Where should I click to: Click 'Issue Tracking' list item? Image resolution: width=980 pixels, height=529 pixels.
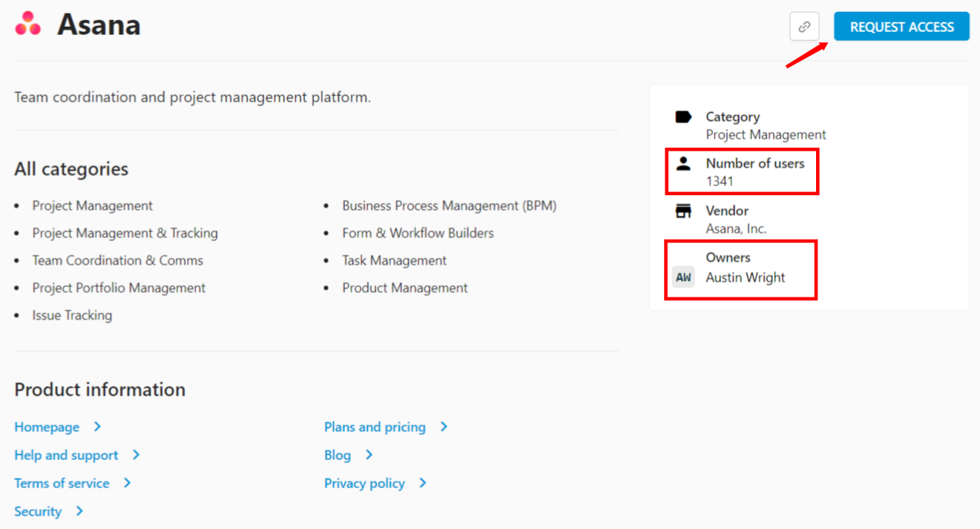click(x=72, y=315)
